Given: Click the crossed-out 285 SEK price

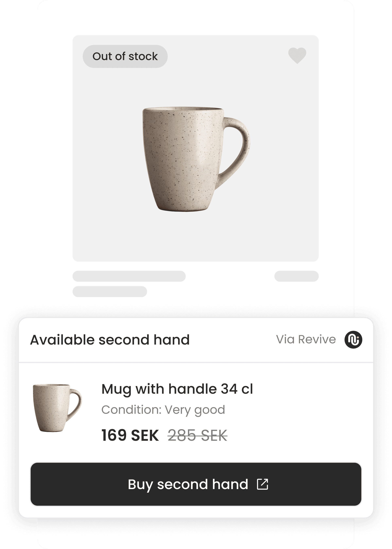Looking at the screenshot, I should point(198,435).
